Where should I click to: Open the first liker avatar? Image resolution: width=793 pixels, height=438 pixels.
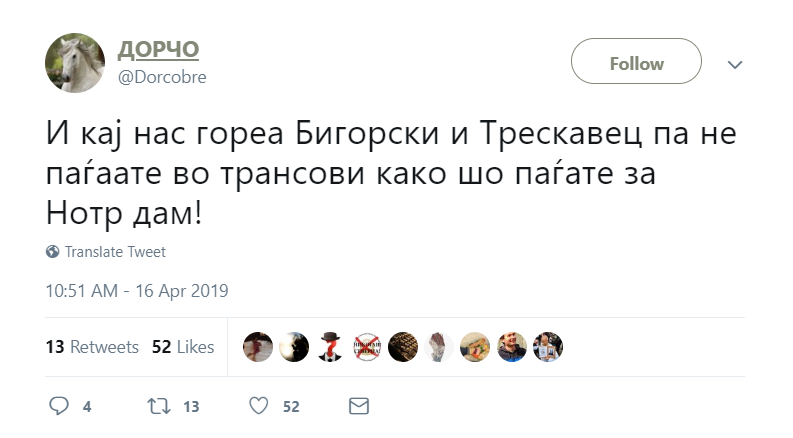pyautogui.click(x=258, y=347)
